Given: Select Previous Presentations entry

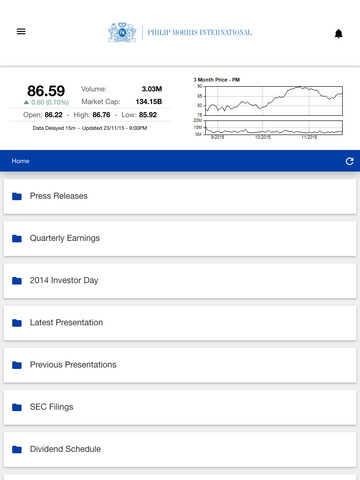Looking at the screenshot, I should click(x=180, y=365).
